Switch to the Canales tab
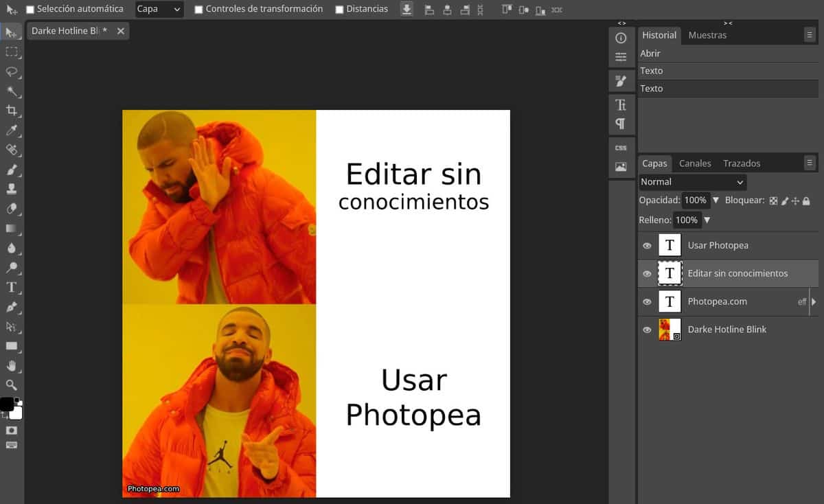This screenshot has width=824, height=504. [x=694, y=163]
